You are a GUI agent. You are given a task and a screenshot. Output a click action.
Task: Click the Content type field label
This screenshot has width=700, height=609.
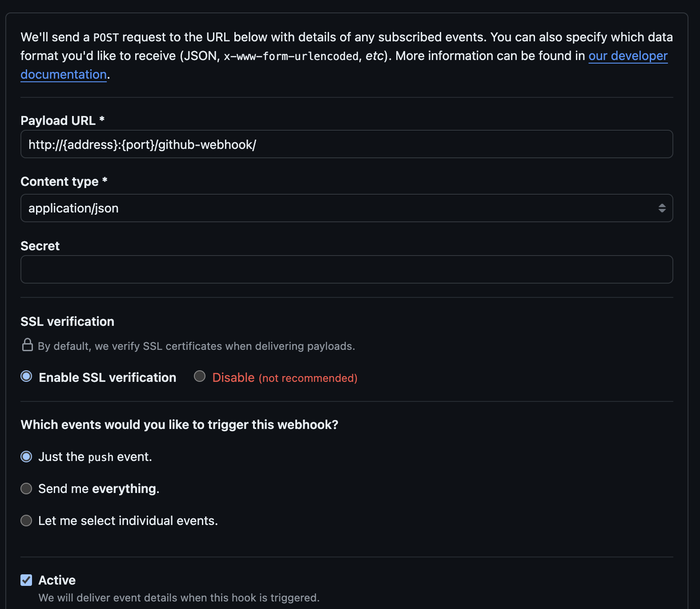pyautogui.click(x=64, y=181)
